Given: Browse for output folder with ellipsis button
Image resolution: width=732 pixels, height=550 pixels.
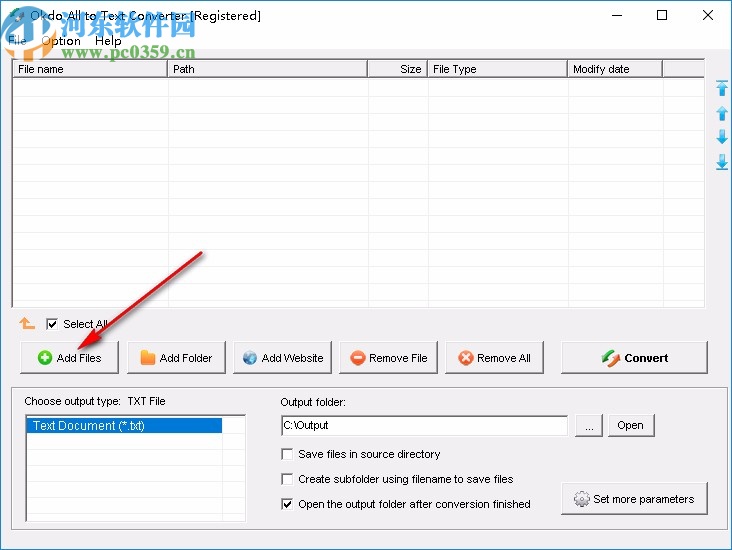Looking at the screenshot, I should tap(589, 425).
